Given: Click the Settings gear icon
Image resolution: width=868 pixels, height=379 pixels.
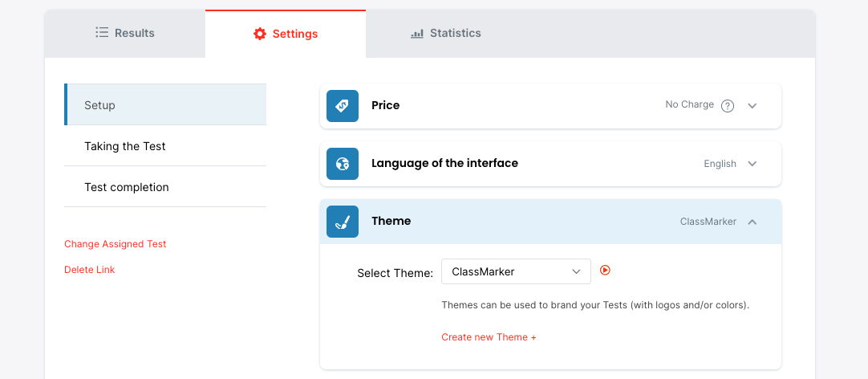Looking at the screenshot, I should point(260,34).
